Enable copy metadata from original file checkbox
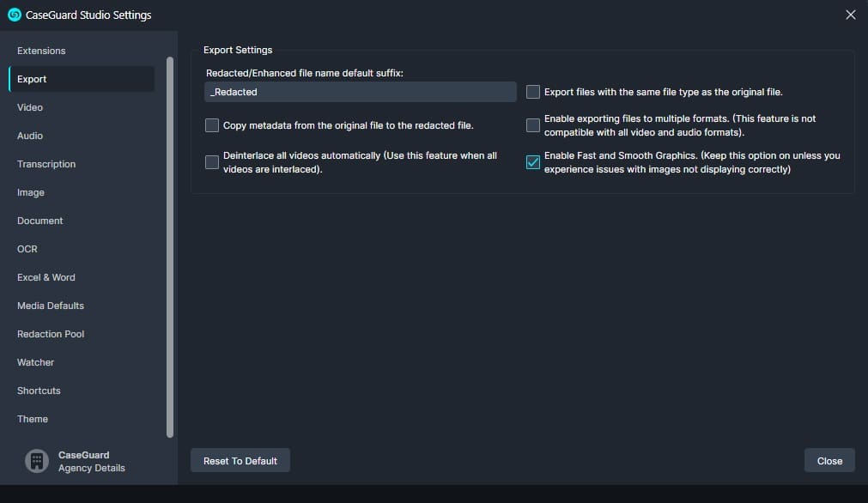The image size is (868, 503). tap(212, 125)
